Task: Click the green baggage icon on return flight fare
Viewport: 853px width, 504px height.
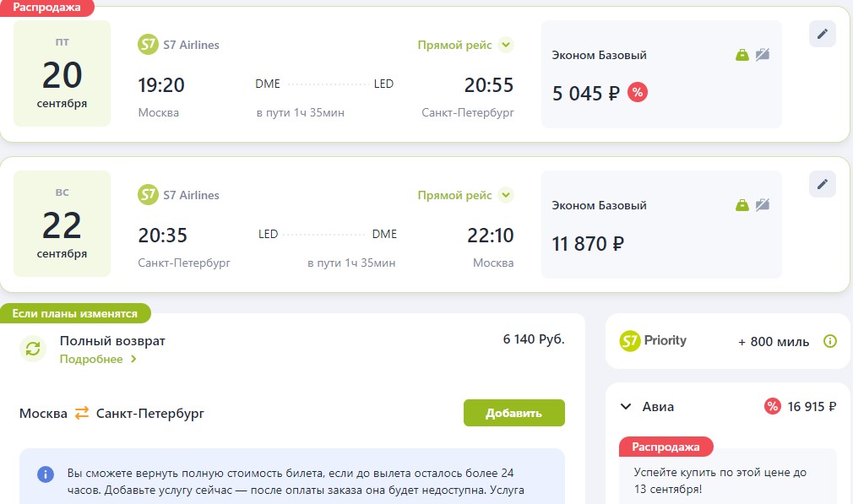Action: point(742,205)
